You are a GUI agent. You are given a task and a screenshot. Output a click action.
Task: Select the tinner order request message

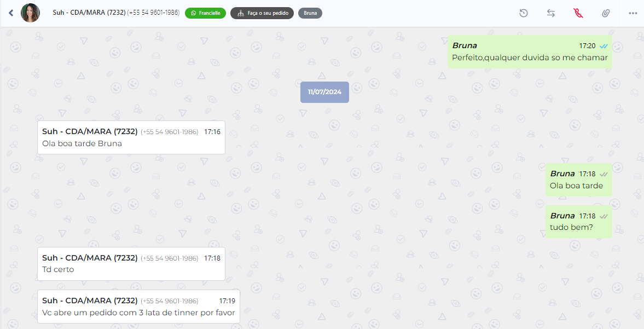(138, 307)
